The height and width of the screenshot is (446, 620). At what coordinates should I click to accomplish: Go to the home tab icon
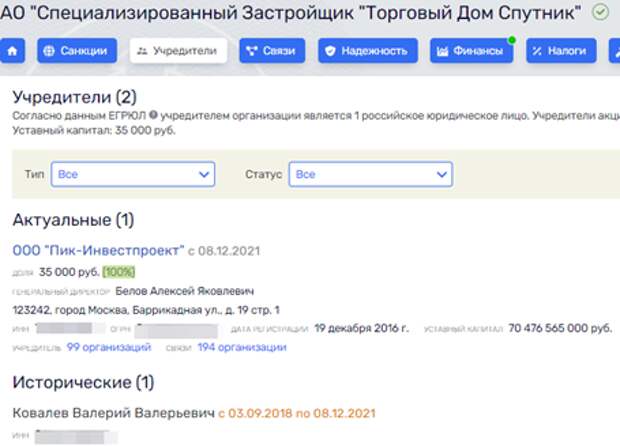12,51
